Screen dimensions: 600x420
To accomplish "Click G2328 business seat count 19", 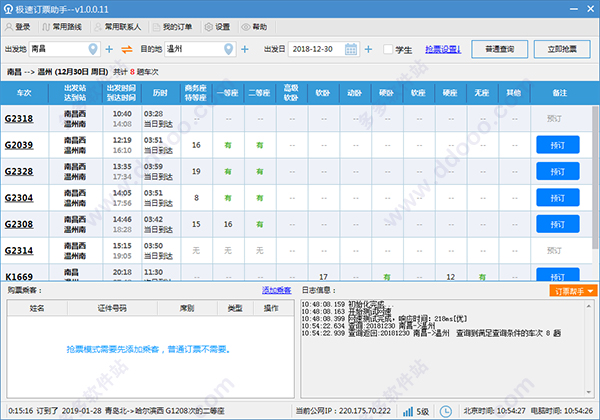I will click(196, 171).
